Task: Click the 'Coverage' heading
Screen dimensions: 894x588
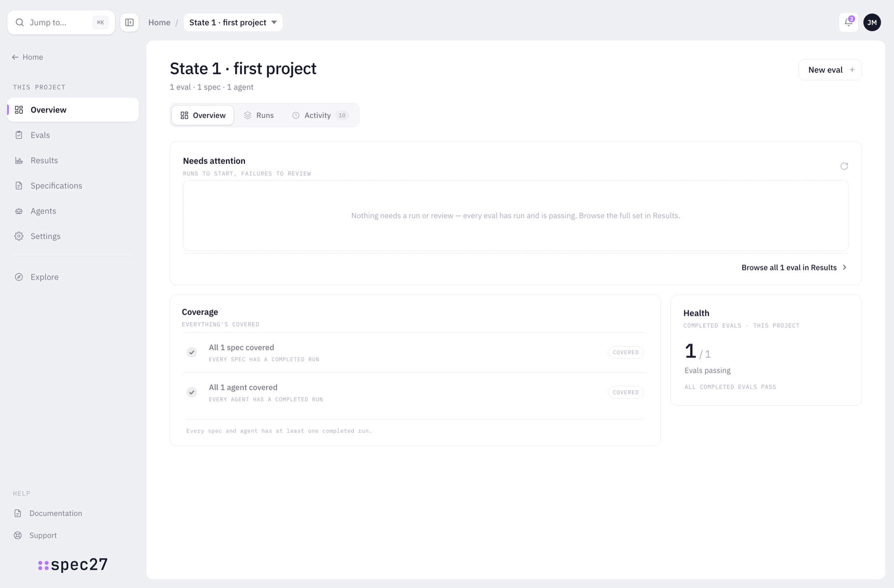Action: coord(200,312)
